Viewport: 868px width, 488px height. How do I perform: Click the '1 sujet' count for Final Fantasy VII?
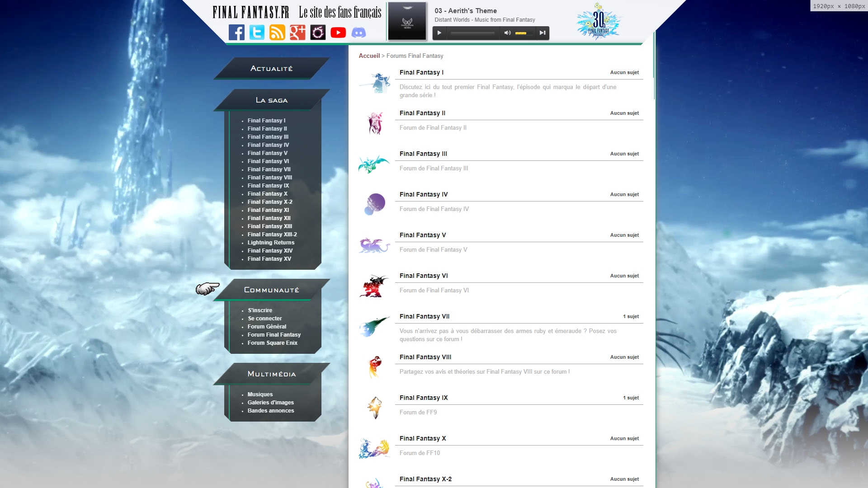click(631, 316)
